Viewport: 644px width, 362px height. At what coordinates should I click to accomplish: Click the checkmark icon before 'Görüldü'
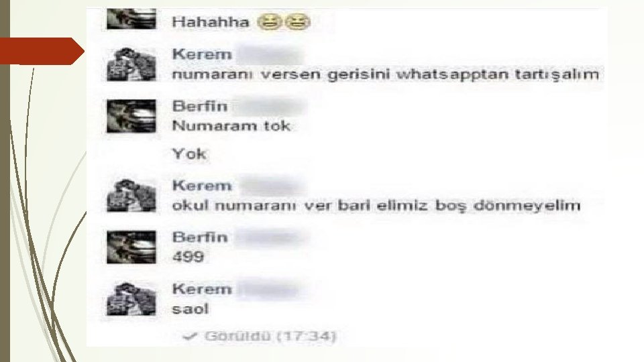pos(190,337)
